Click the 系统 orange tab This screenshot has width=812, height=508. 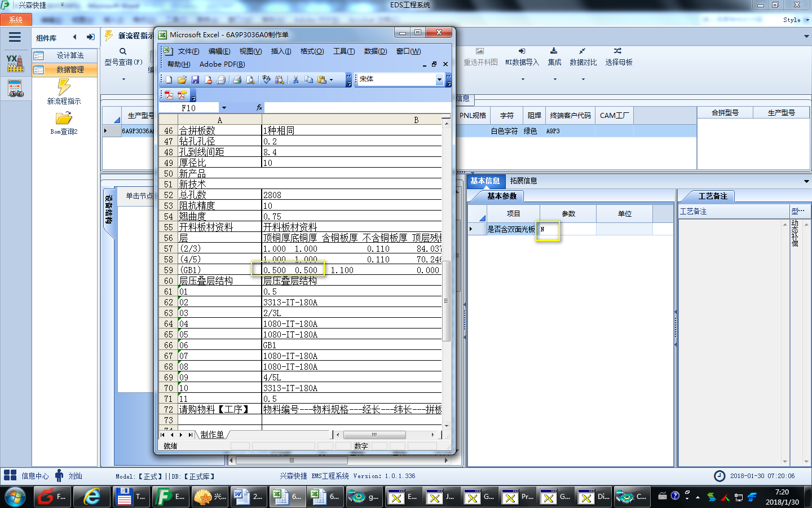tap(16, 20)
